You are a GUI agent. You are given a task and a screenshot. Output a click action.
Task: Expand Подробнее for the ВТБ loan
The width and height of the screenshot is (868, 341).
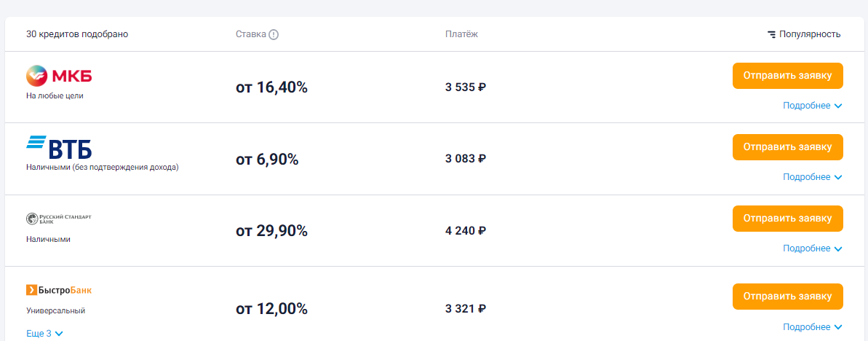pos(812,177)
